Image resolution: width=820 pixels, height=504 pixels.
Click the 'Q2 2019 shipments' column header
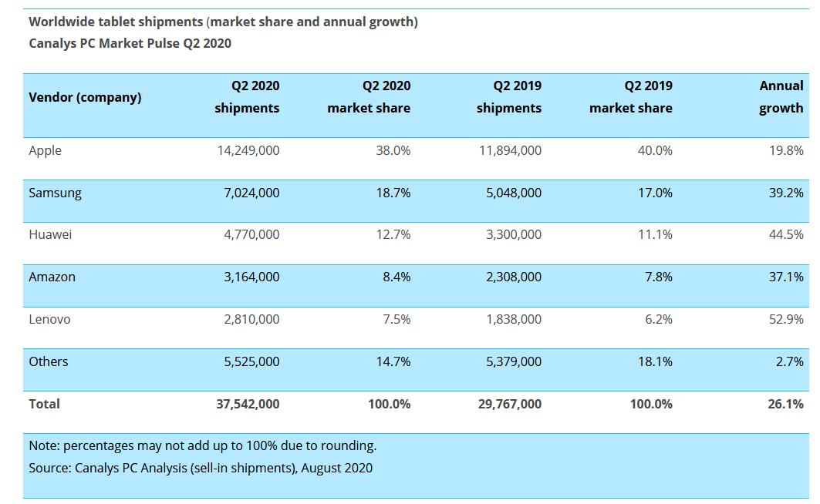[509, 96]
